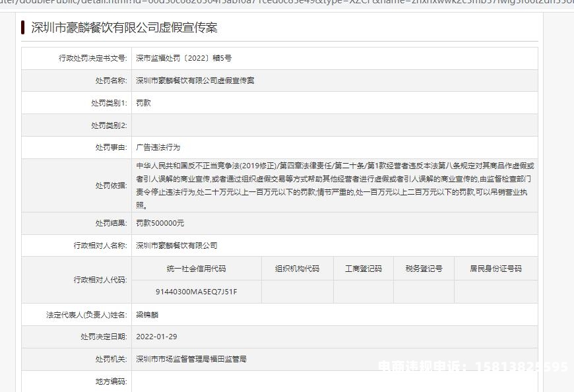
Task: Click the 工商登记码 column header
Action: [x=363, y=269]
